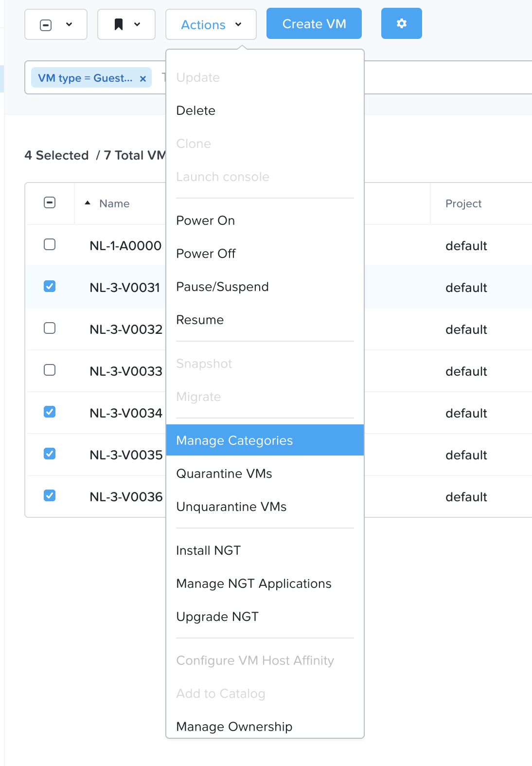The image size is (532, 766).
Task: Click the gear settings icon button
Action: (401, 23)
